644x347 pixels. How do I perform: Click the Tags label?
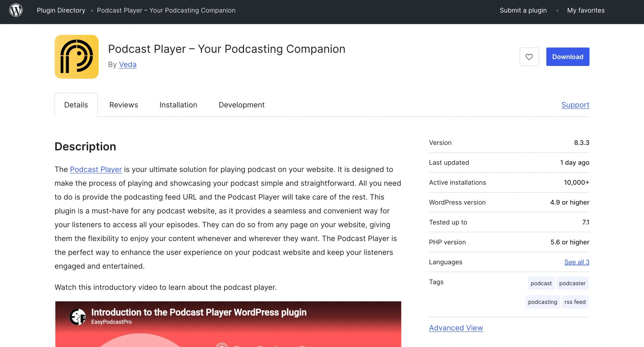point(436,282)
